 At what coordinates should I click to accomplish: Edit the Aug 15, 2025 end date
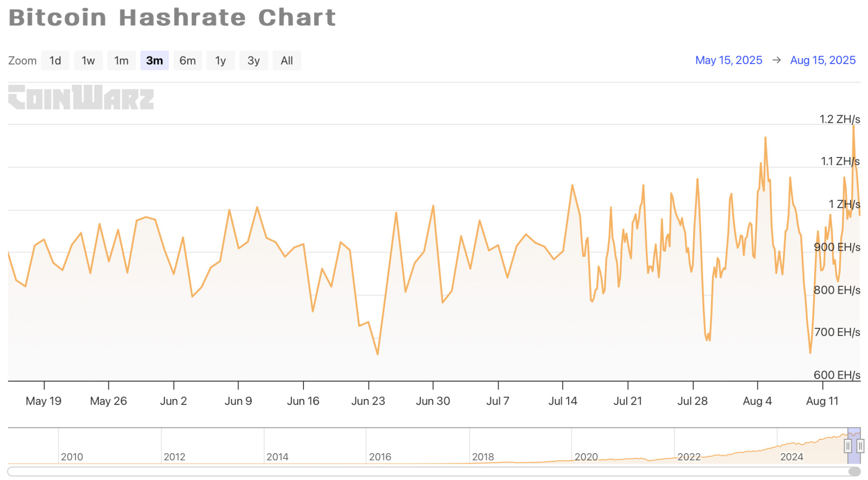coord(823,60)
